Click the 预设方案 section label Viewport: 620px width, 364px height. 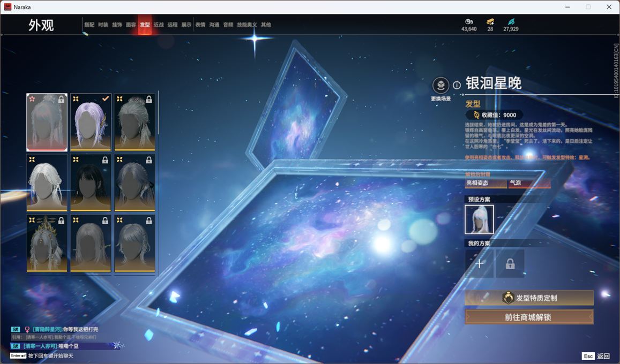pos(479,199)
